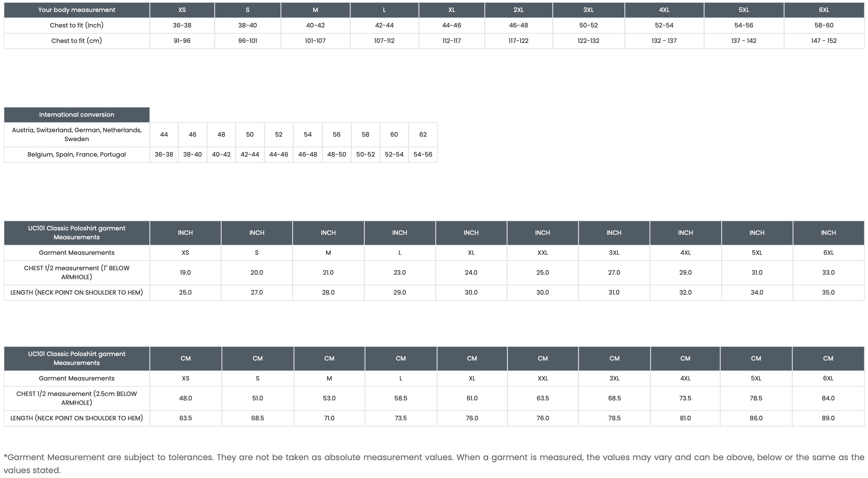Image resolution: width=868 pixels, height=478 pixels.
Task: Click the 'Your body measurement' header cell
Action: click(77, 10)
